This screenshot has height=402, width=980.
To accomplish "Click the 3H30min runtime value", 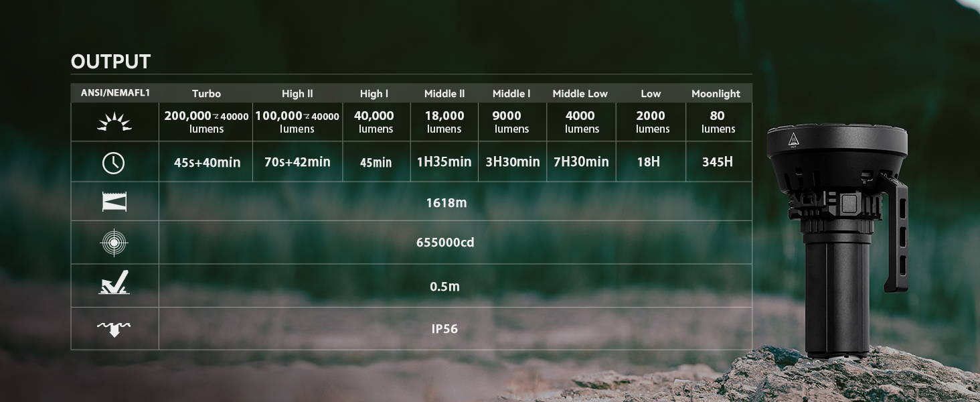I will point(513,162).
